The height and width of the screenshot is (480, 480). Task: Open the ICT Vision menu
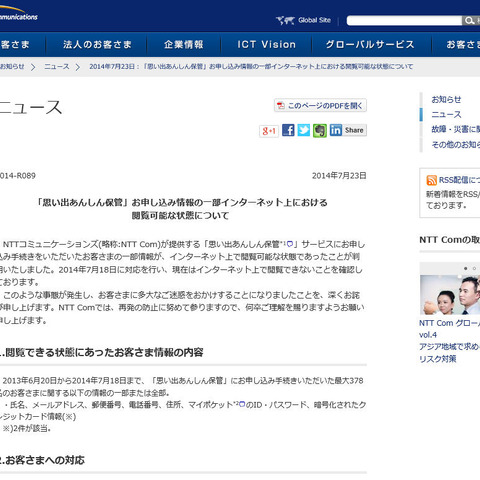tap(266, 44)
